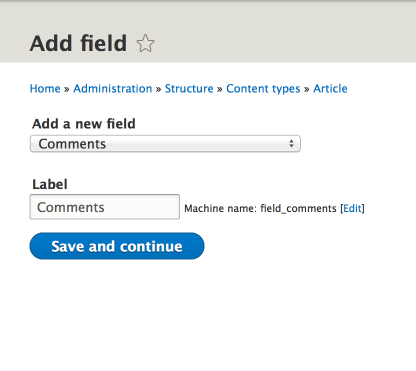Focus the Label text field containing Comments
Viewport: 416px width, 371px height.
(105, 207)
